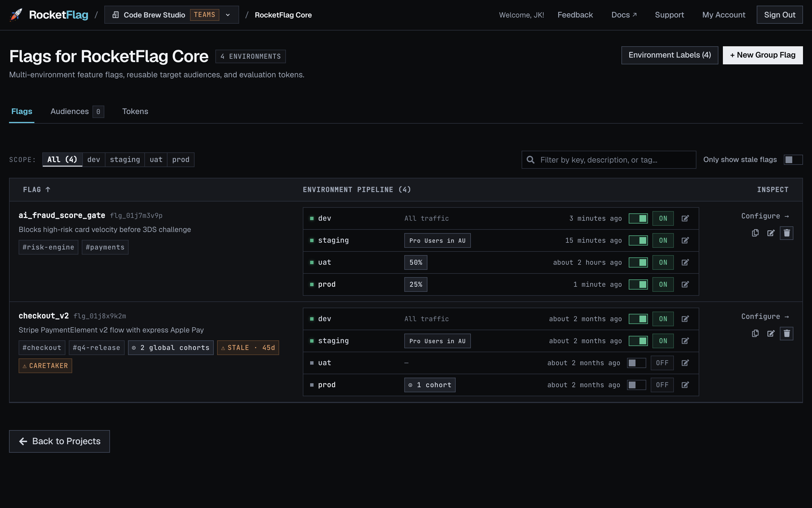Select the staging scope filter
812x508 pixels.
[x=125, y=159]
